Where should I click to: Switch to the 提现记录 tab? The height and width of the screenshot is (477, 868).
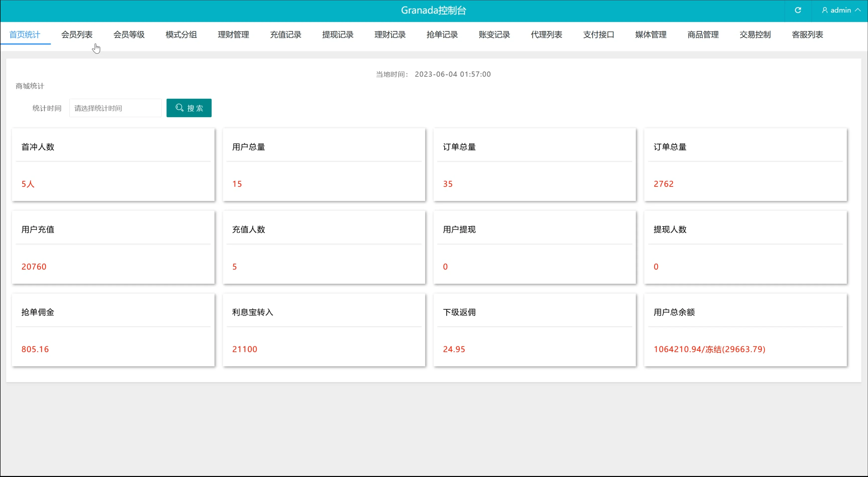[338, 35]
